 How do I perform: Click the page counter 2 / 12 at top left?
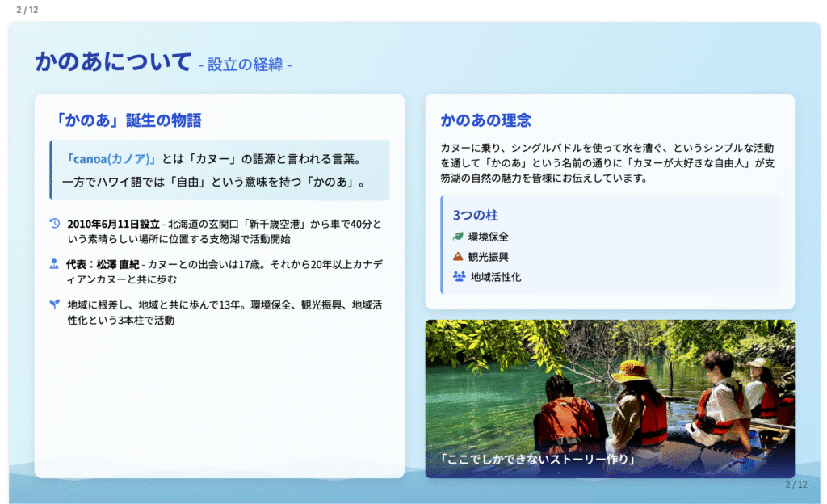(x=27, y=10)
